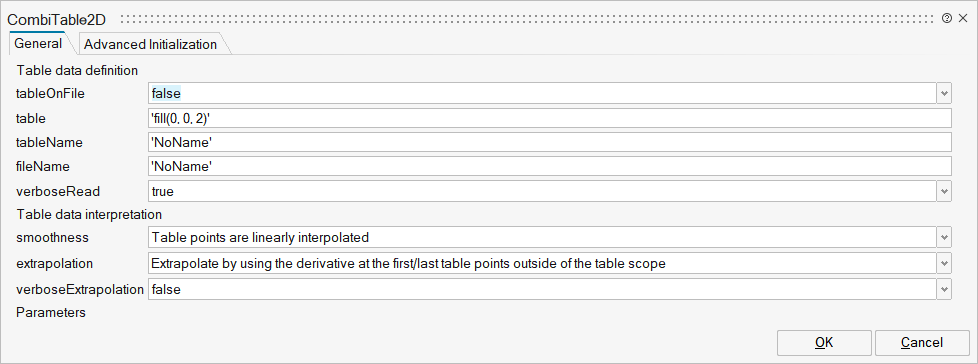Open the extrapolation dropdown arrow
978x364 pixels.
(x=944, y=263)
